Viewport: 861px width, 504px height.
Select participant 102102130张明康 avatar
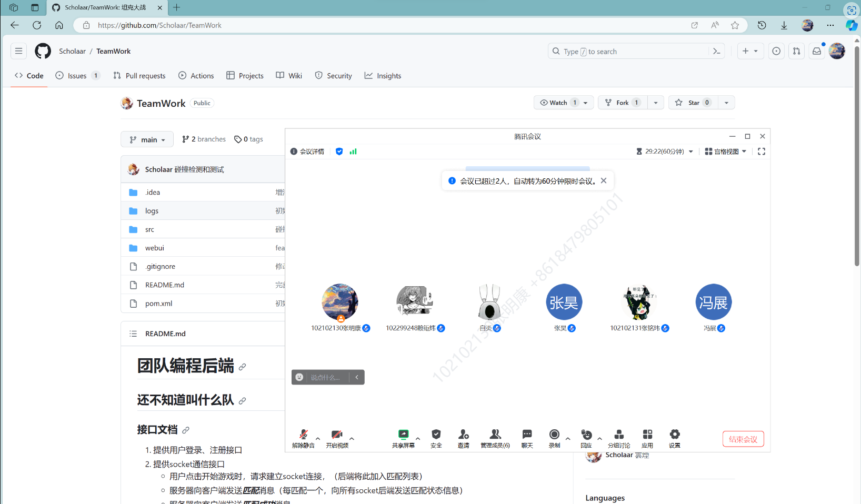(x=340, y=302)
